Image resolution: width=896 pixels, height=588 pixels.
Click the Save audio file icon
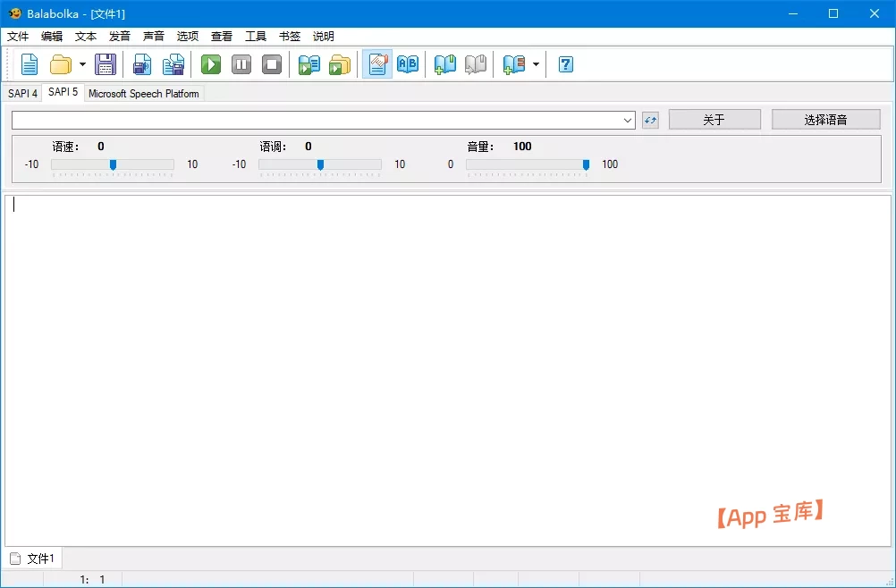(x=142, y=64)
